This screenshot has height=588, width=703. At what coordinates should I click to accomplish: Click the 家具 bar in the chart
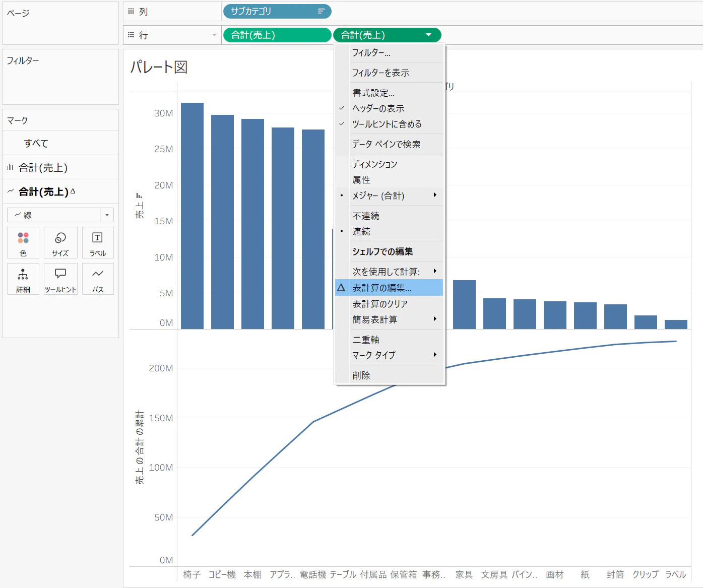[464, 304]
